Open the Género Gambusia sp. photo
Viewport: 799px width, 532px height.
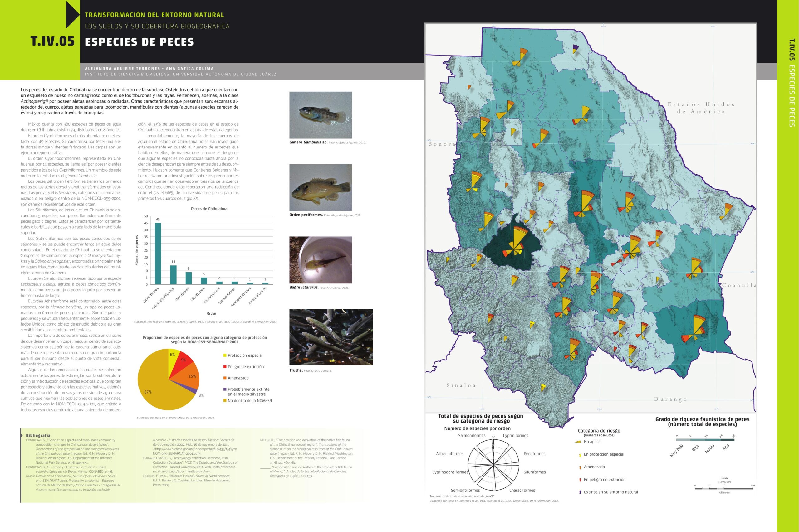[x=321, y=115]
